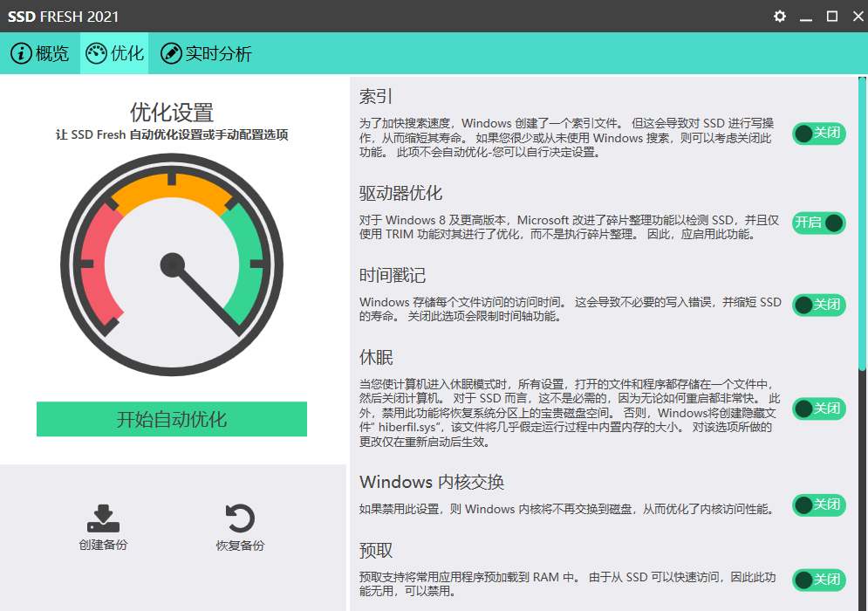Click the Windows 内核交换 heading
This screenshot has width=868, height=611.
[432, 482]
